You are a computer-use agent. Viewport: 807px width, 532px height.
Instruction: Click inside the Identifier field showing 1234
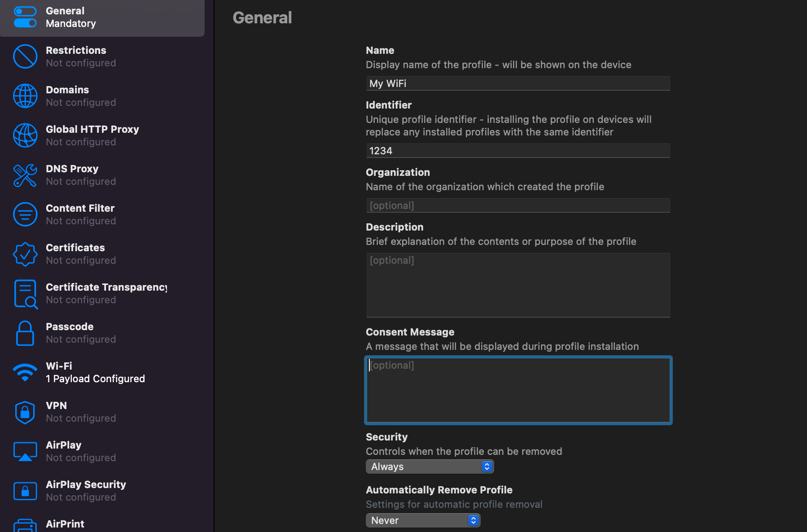click(x=518, y=151)
